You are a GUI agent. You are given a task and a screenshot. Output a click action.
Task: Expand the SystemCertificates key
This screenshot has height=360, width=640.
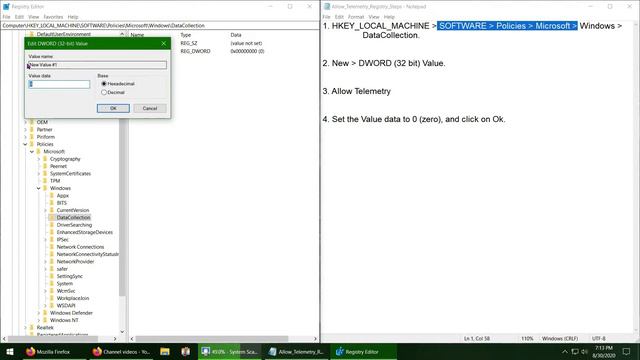pos(39,173)
